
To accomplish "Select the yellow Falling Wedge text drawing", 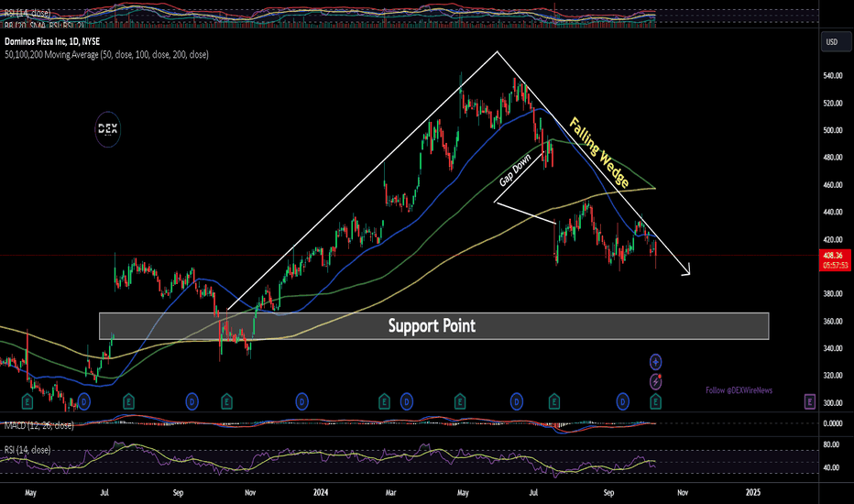I will click(599, 151).
